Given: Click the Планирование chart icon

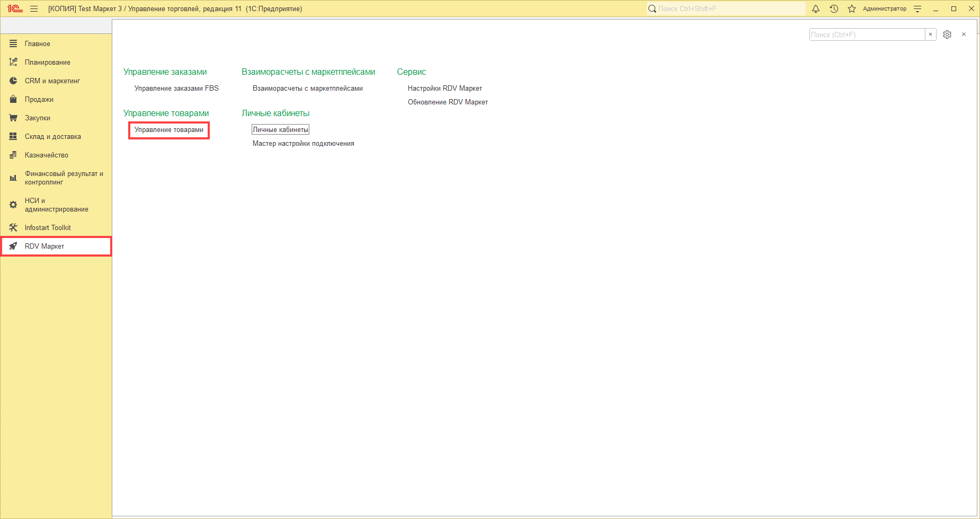Looking at the screenshot, I should (13, 62).
